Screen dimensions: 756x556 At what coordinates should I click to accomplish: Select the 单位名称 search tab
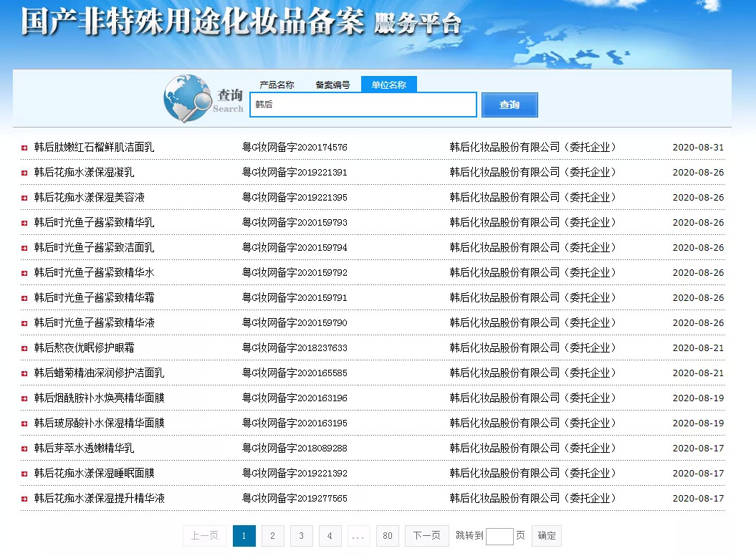(x=388, y=85)
